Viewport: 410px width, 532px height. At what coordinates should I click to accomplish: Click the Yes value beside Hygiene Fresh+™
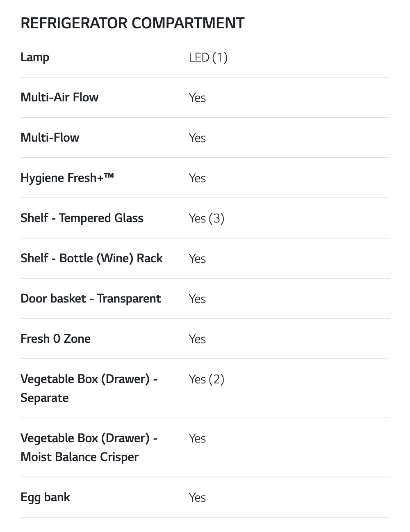coord(197,178)
